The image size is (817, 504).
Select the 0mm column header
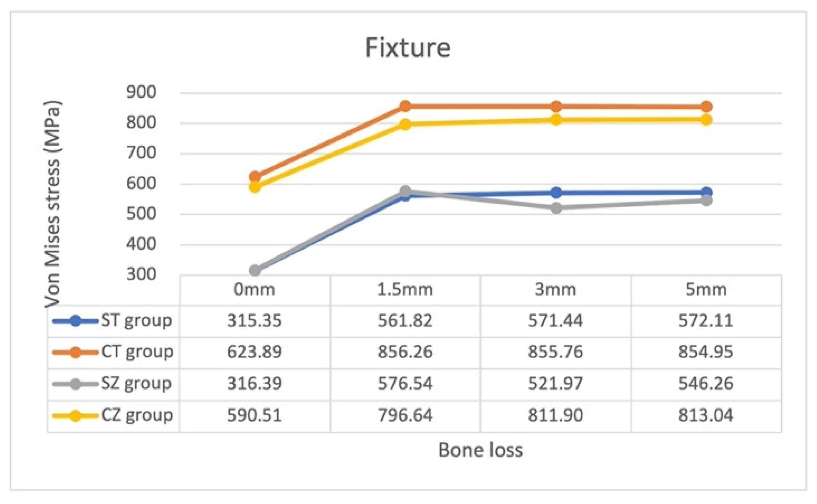255,289
